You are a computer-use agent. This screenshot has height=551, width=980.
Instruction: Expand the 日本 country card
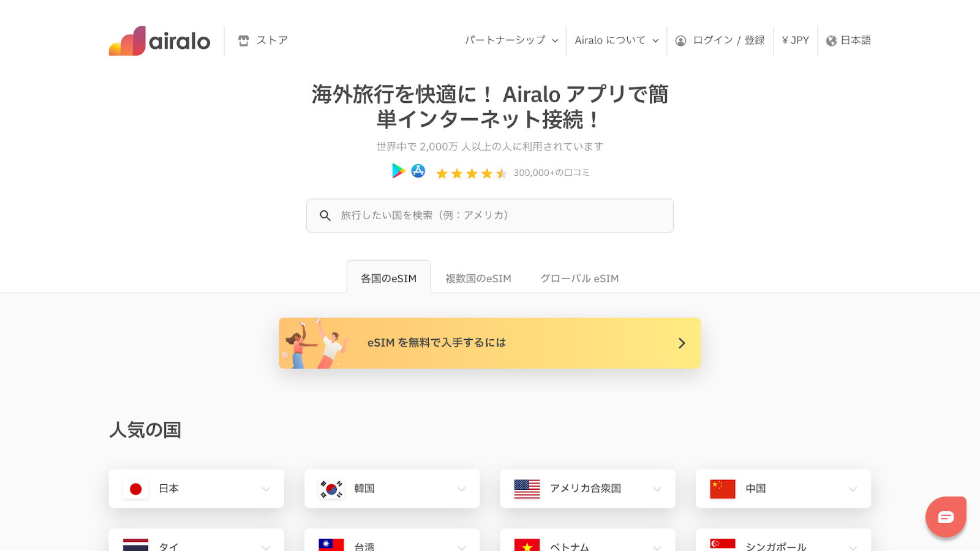click(197, 489)
